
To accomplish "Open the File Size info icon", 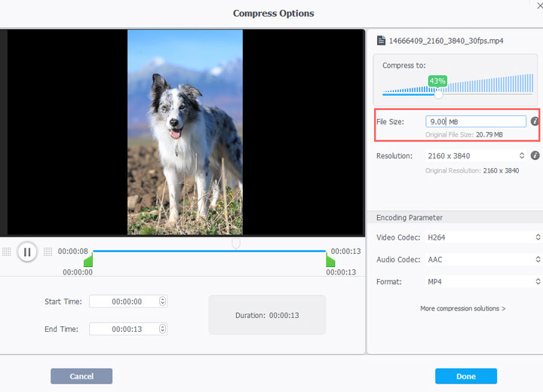I will [535, 121].
